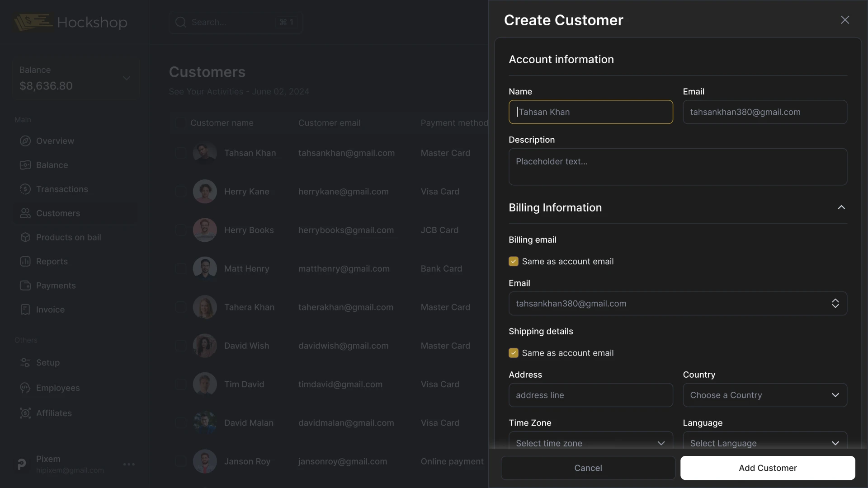Image resolution: width=868 pixels, height=488 pixels.
Task: Click the Setup icon under Others
Action: [25, 362]
